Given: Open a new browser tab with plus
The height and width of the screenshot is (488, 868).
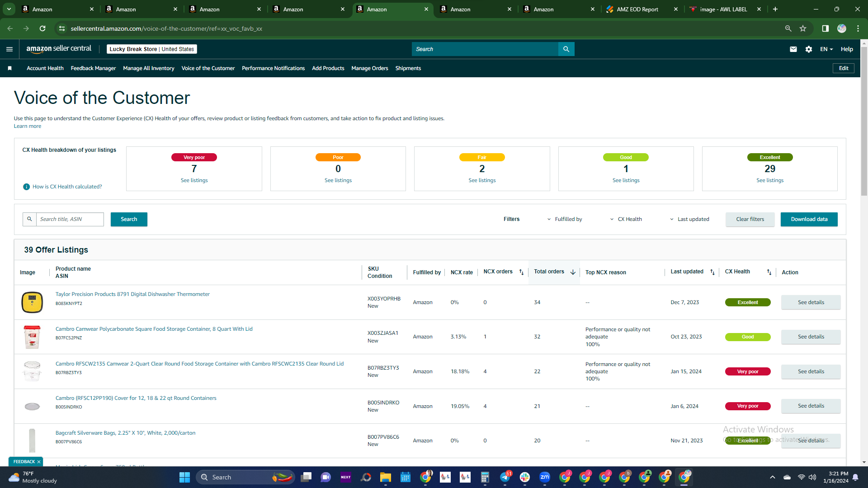Looking at the screenshot, I should 775,9.
